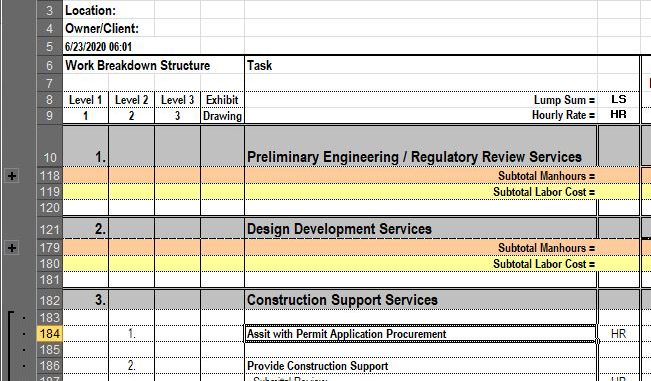Expand the grouped rows above row 179
The height and width of the screenshot is (381, 651).
(x=12, y=248)
